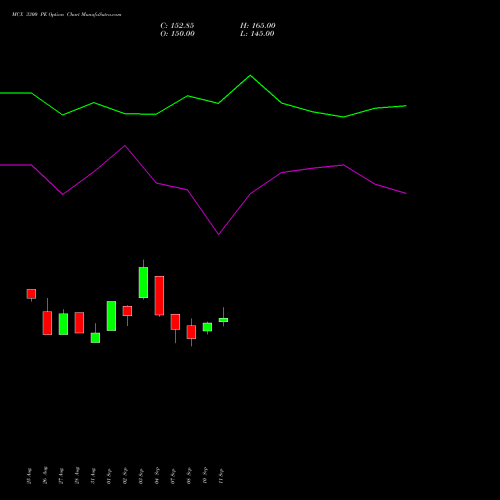This screenshot has height=500, width=500.
Task: Click the chart title text at top left
Action: [67, 14]
